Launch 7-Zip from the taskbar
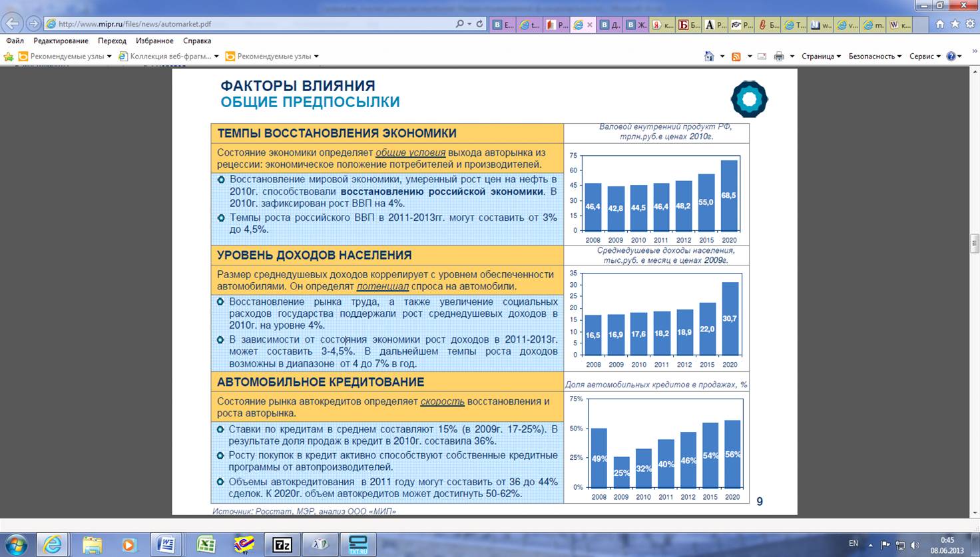The width and height of the screenshot is (980, 557). coord(282,544)
